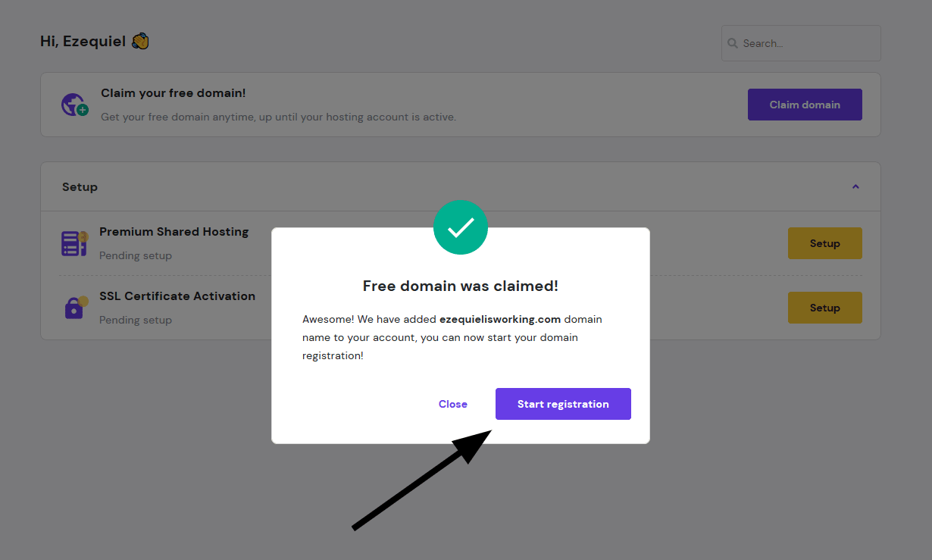
Task: Click Setup for Premium Shared Hosting
Action: click(824, 243)
